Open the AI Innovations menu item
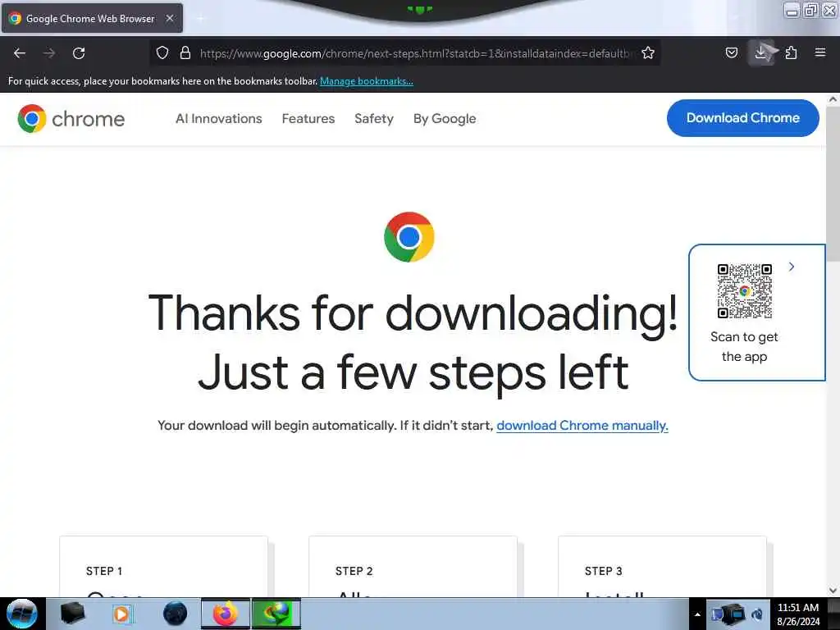The width and height of the screenshot is (840, 630). 218,118
